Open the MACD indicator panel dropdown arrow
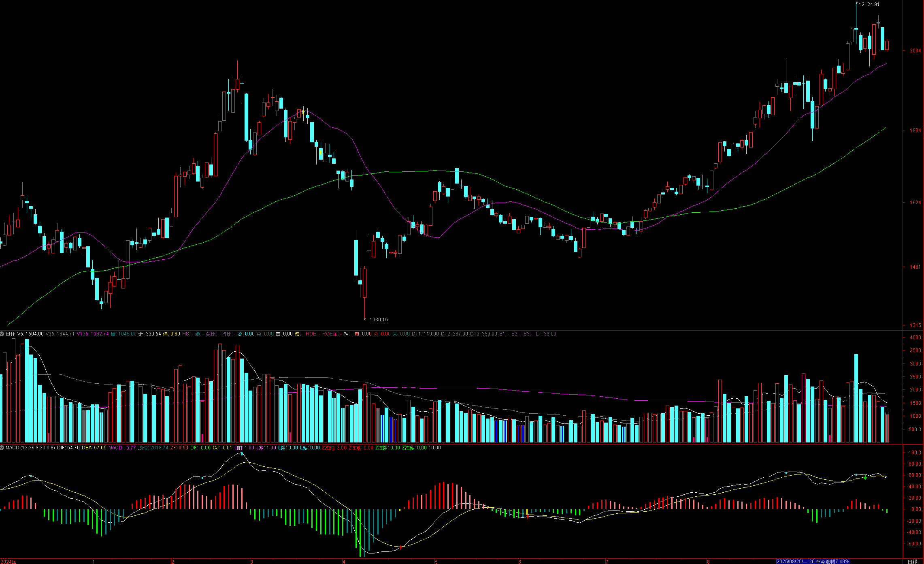924x564 pixels. [x=2, y=448]
